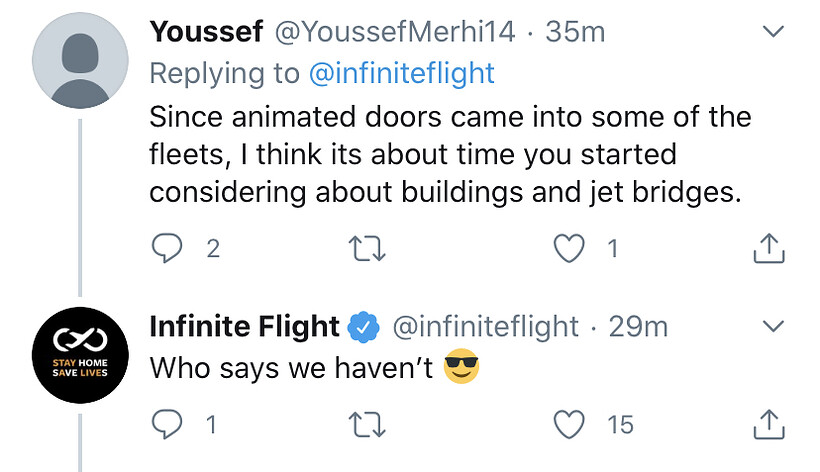Like Youssef's tweet

pos(569,249)
